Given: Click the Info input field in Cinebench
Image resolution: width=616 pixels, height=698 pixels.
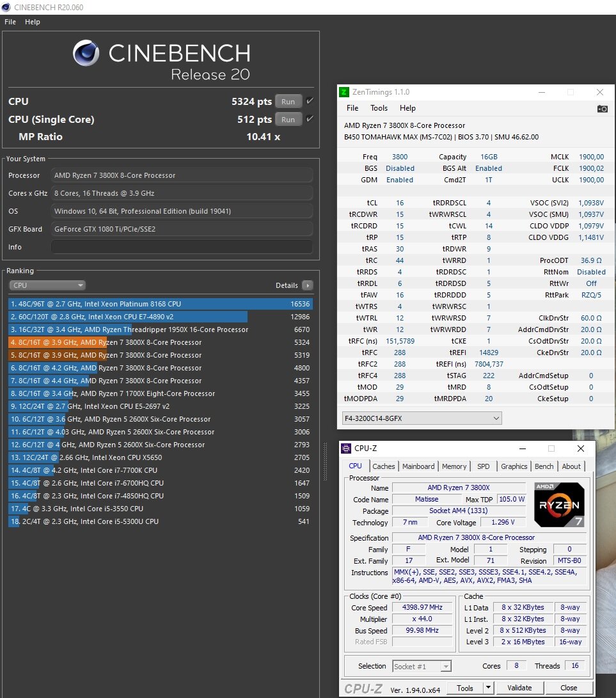Looking at the screenshot, I should point(182,246).
